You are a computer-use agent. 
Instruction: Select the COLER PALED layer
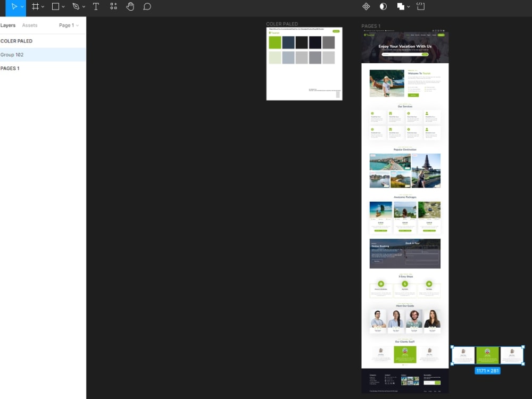(x=43, y=41)
